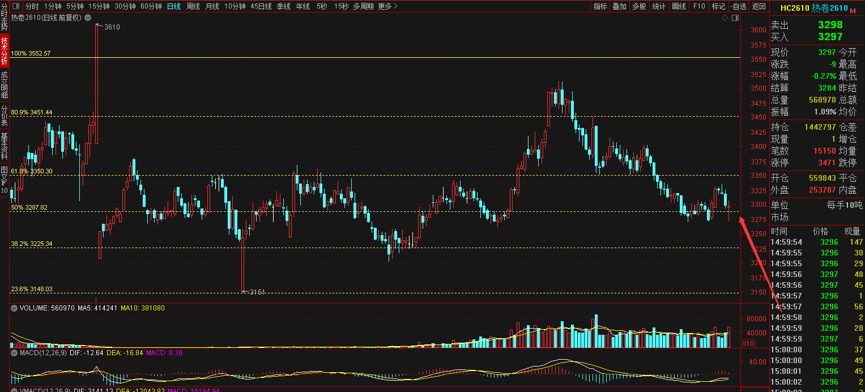This screenshot has width=865, height=392.
Task: Select the 月线 monthly period
Action: click(212, 7)
